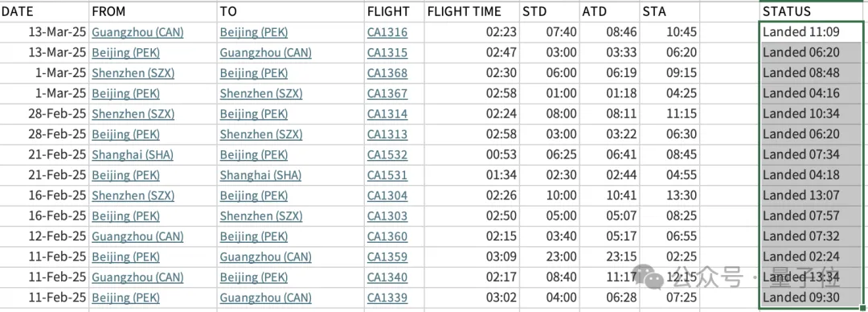Image resolution: width=868 pixels, height=312 pixels.
Task: Select the STD cell showing 07:40
Action: 550,32
